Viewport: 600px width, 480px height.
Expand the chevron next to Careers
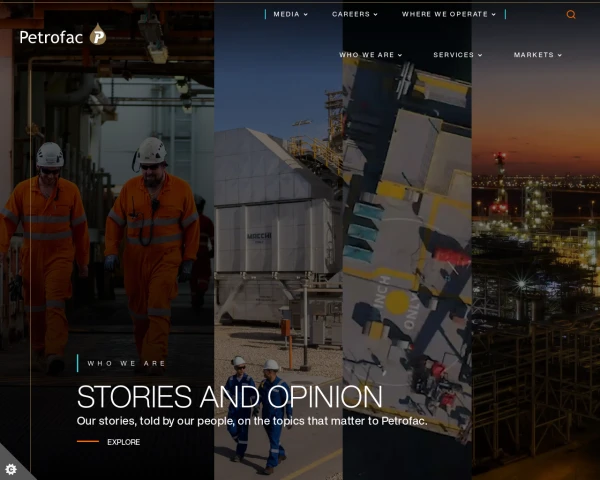376,15
